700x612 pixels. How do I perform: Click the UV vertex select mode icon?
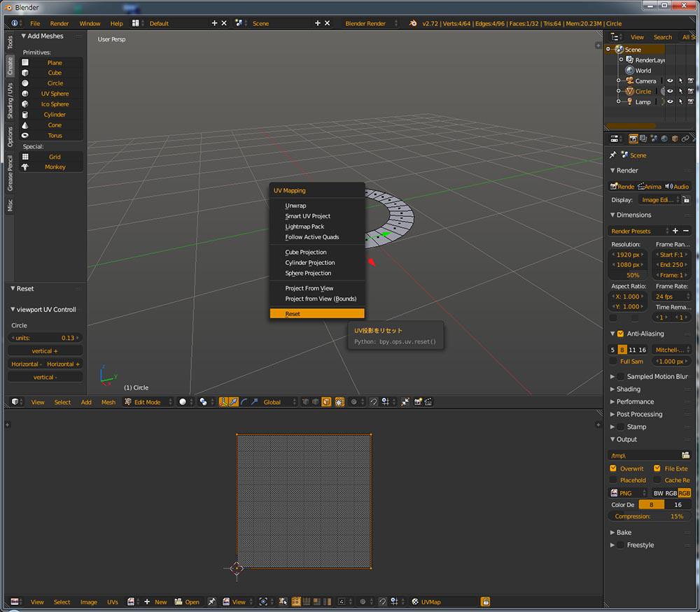295,602
